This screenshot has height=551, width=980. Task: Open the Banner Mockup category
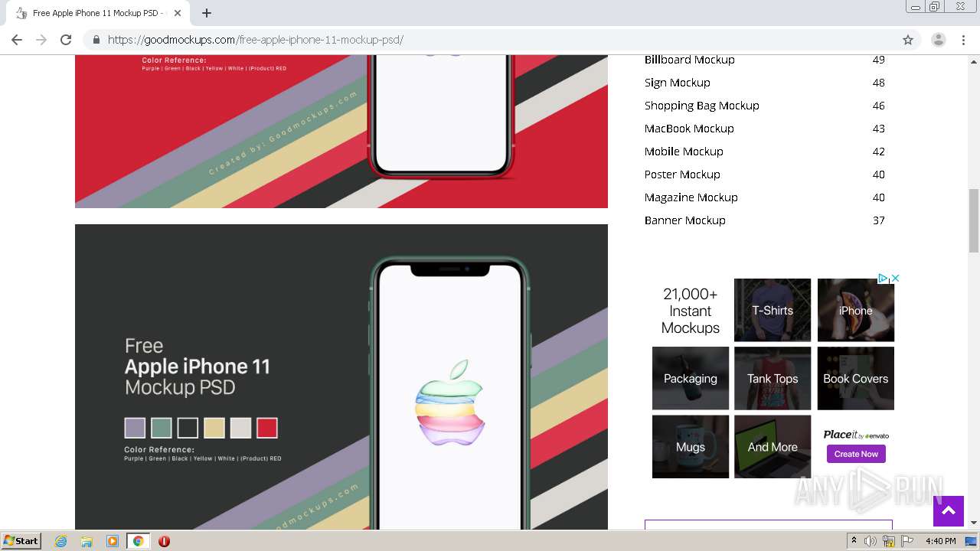[684, 220]
